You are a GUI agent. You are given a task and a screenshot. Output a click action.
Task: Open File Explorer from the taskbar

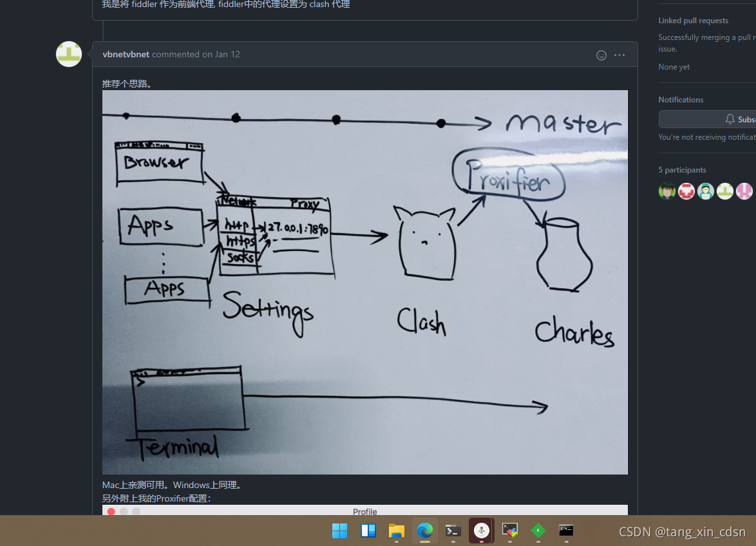pyautogui.click(x=397, y=531)
